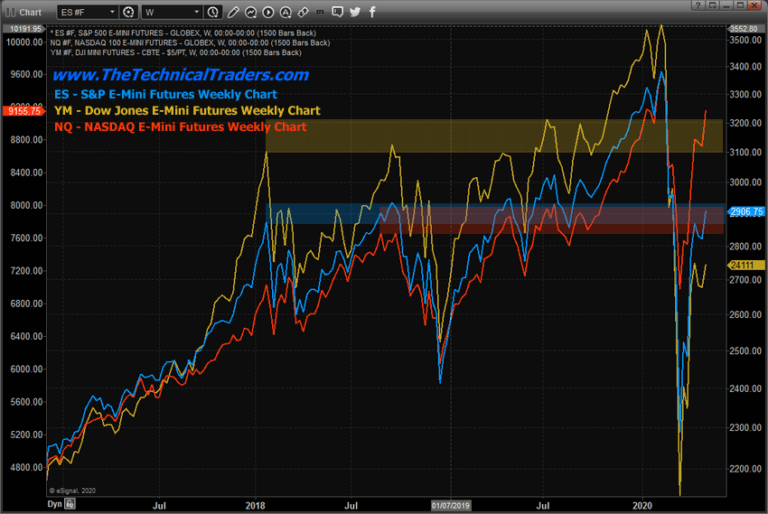
Task: Click the chain link window-linking icon
Action: [303, 12]
